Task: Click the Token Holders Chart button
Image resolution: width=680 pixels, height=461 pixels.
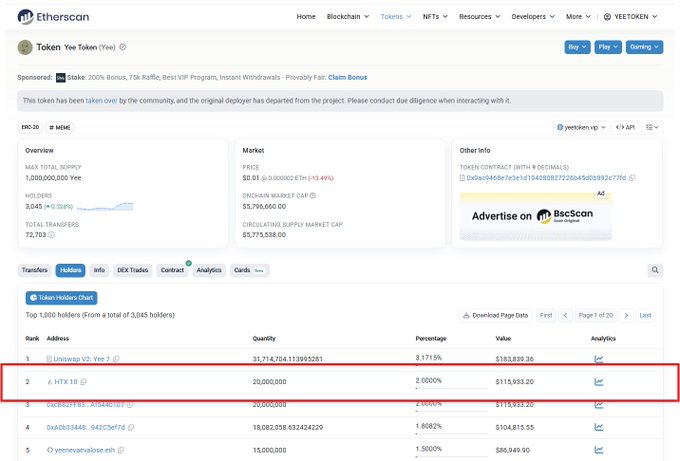Action: click(61, 298)
